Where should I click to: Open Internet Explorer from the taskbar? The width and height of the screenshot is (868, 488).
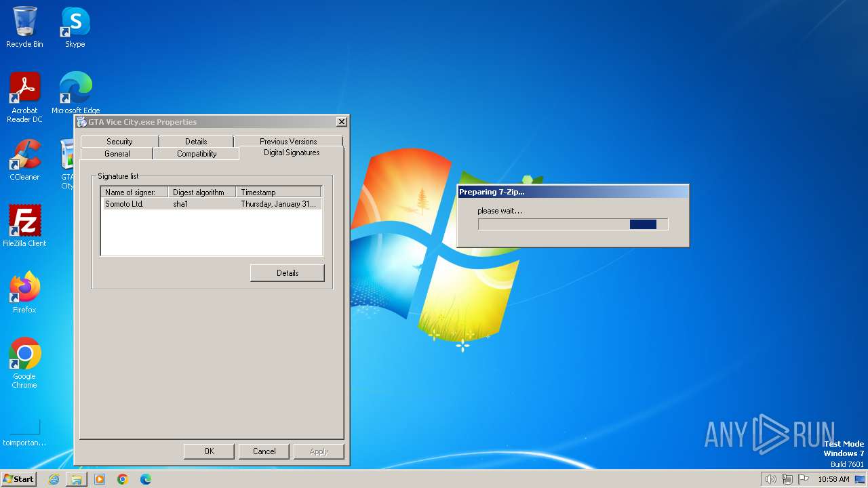coord(54,479)
